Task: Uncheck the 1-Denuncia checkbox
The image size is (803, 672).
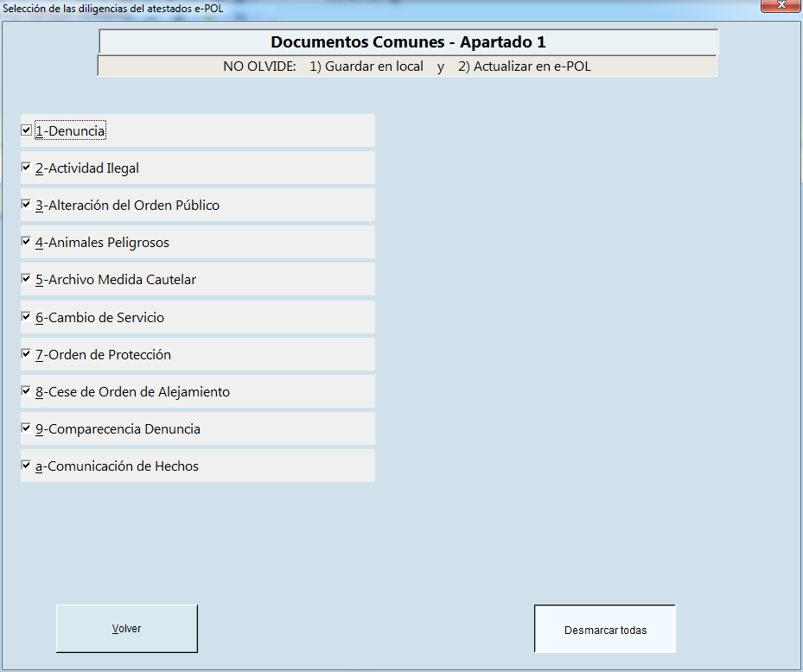Action: click(27, 130)
